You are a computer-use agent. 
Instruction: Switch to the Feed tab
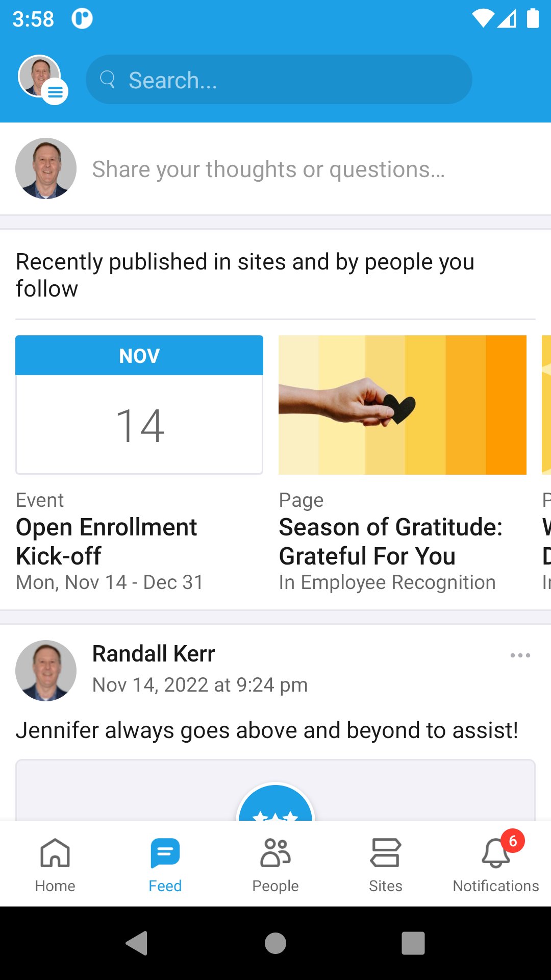click(165, 863)
